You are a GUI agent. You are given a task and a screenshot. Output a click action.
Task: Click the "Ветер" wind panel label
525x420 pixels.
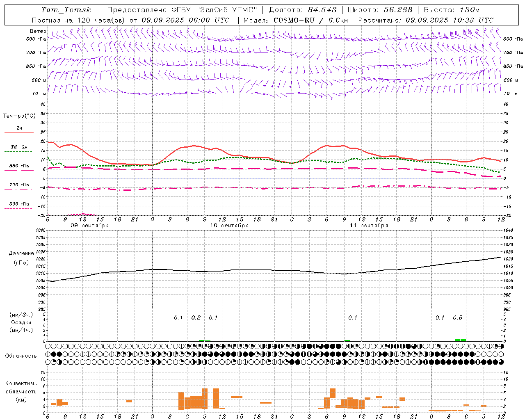pos(38,31)
